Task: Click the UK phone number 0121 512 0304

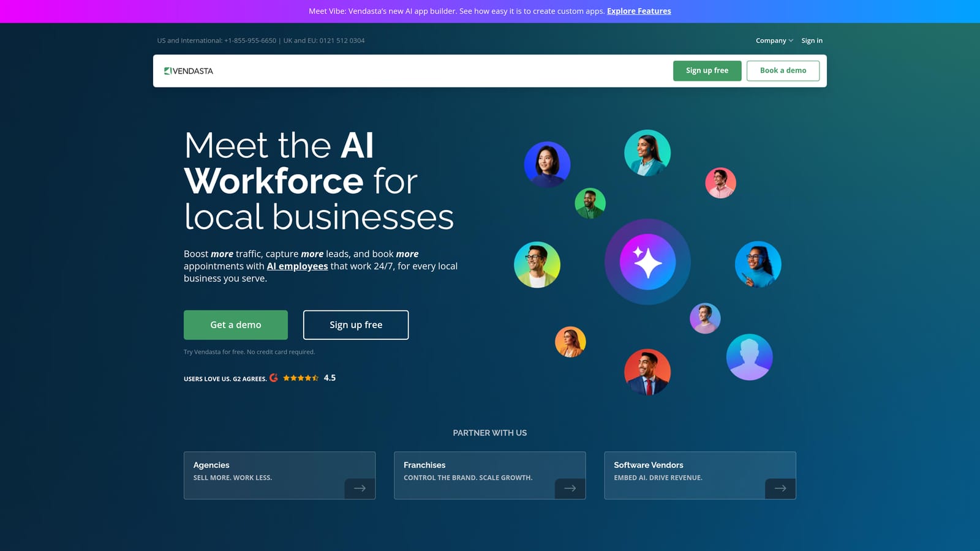Action: tap(342, 40)
